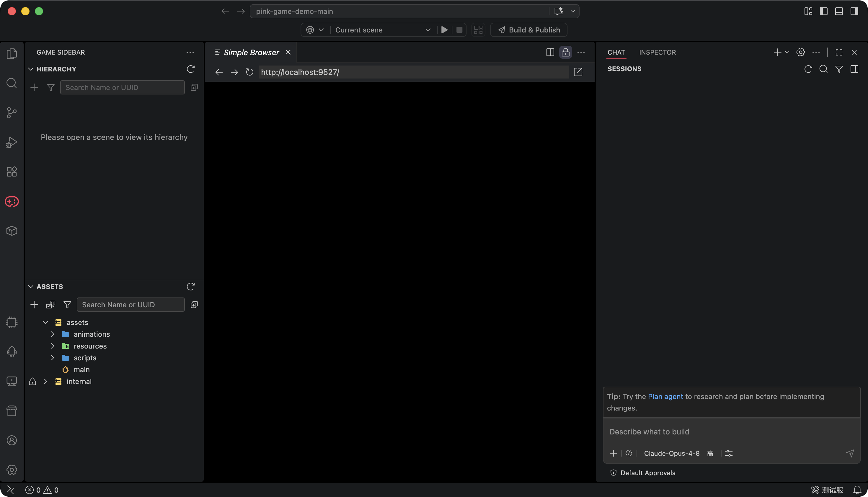Open the 3D cube package icon
868x497 pixels.
(x=12, y=231)
